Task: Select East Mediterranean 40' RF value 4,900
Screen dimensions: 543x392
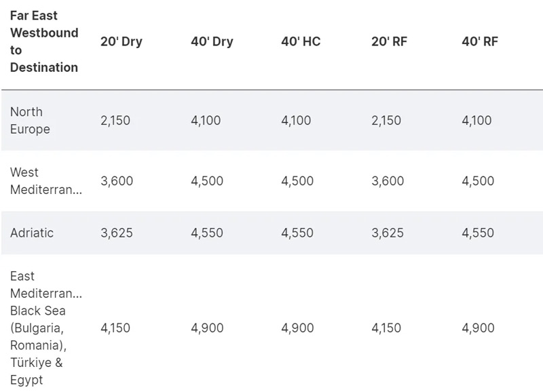Action: [x=479, y=328]
